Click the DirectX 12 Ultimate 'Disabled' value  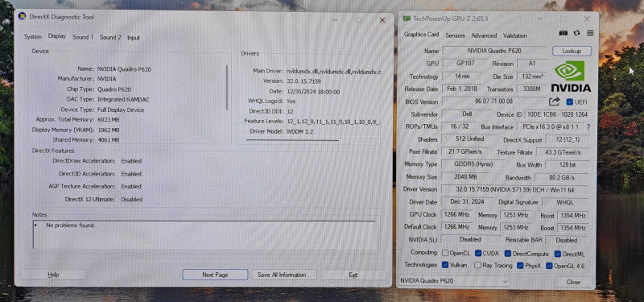131,199
